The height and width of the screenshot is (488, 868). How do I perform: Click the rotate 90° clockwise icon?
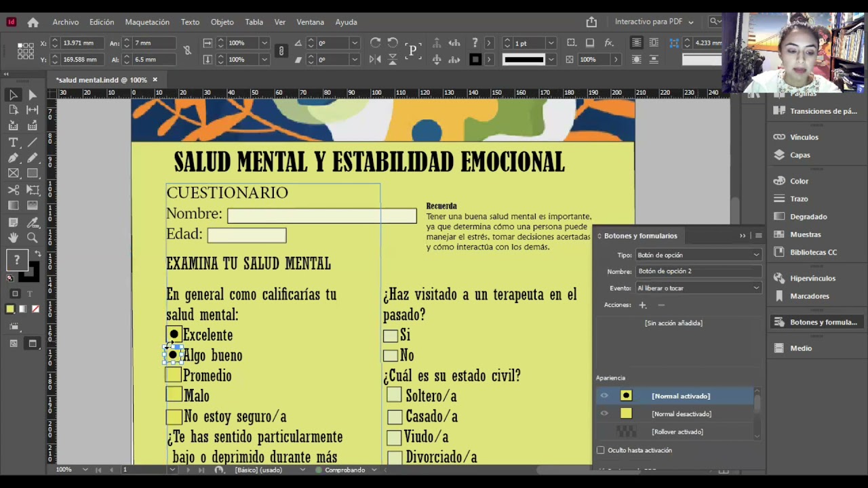(x=375, y=43)
